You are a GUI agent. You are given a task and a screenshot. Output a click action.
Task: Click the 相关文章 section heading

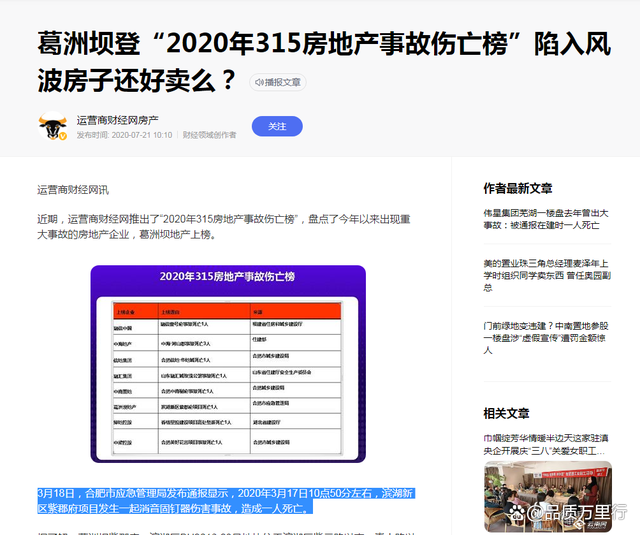pyautogui.click(x=506, y=414)
